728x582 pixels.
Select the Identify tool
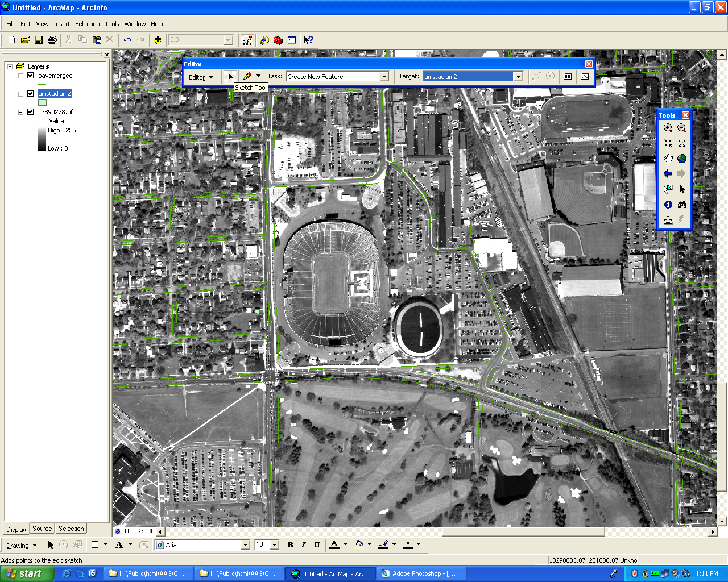[668, 205]
